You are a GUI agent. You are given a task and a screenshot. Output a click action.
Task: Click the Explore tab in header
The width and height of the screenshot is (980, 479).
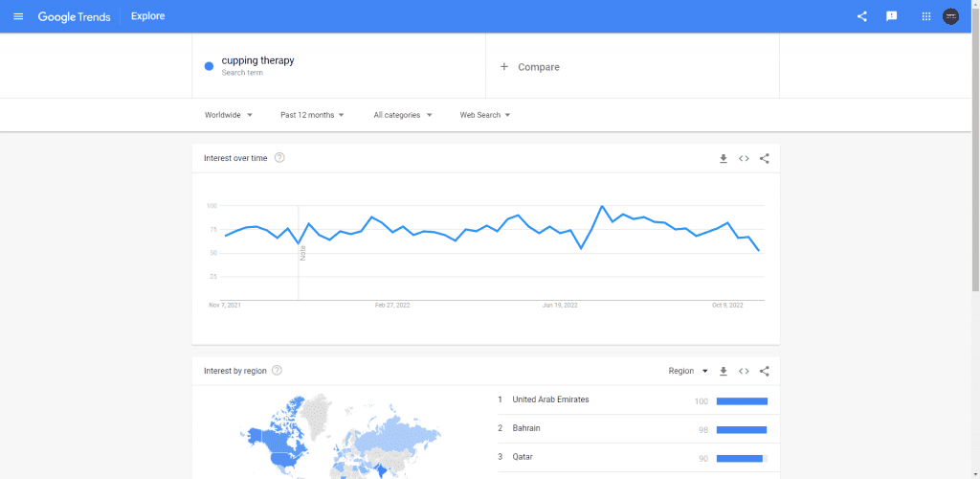[x=147, y=16]
